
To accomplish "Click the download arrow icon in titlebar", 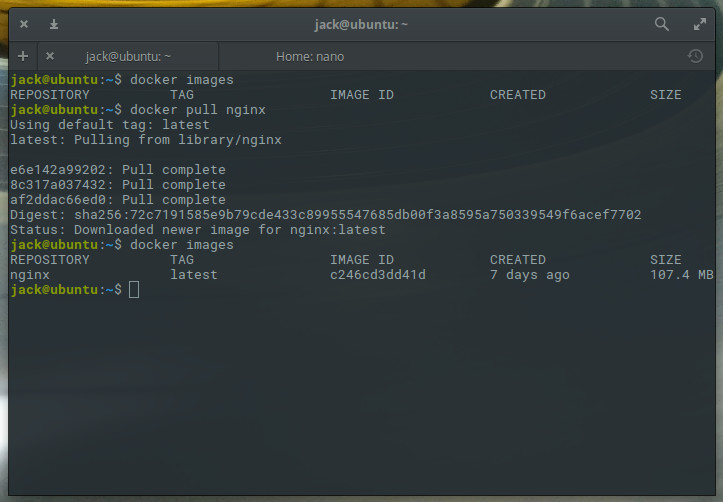I will tap(54, 24).
